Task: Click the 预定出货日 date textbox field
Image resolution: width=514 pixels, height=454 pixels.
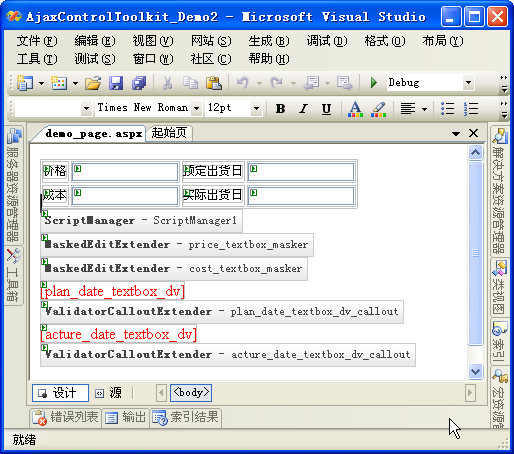Action: pyautogui.click(x=301, y=172)
